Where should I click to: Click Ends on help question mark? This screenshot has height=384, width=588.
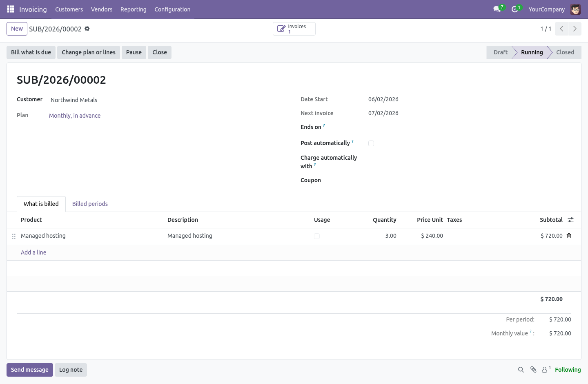pos(324,125)
